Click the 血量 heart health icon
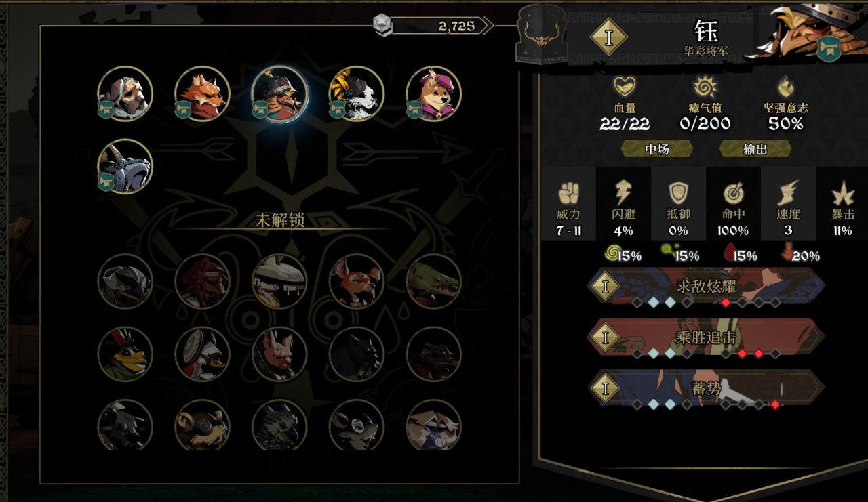 coord(625,87)
